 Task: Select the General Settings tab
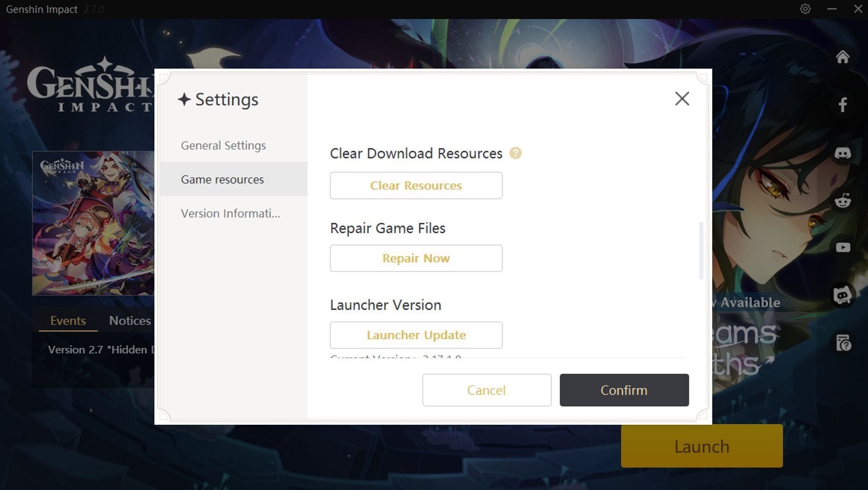[x=224, y=146]
